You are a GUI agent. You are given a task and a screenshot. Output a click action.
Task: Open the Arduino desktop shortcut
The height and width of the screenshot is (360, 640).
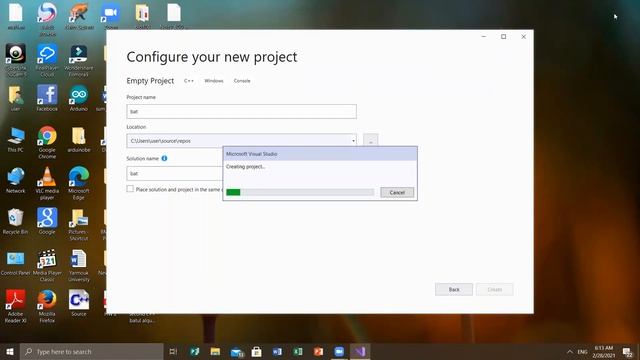click(x=78, y=98)
